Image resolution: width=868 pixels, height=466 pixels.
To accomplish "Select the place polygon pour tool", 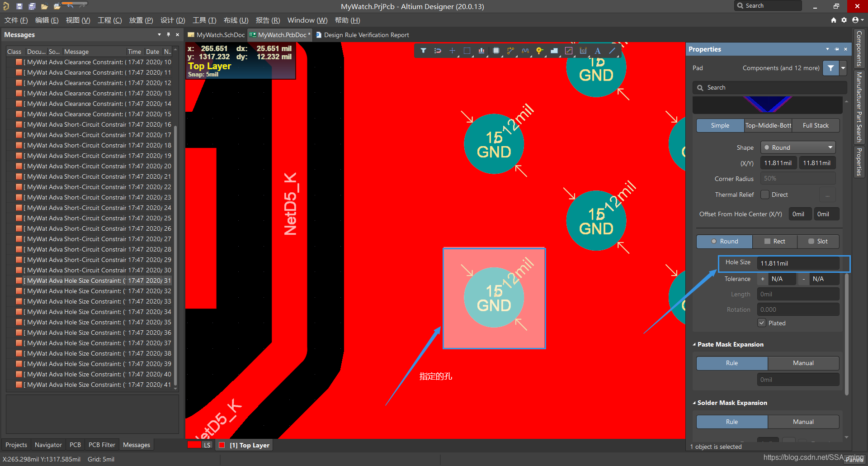I will coord(554,51).
